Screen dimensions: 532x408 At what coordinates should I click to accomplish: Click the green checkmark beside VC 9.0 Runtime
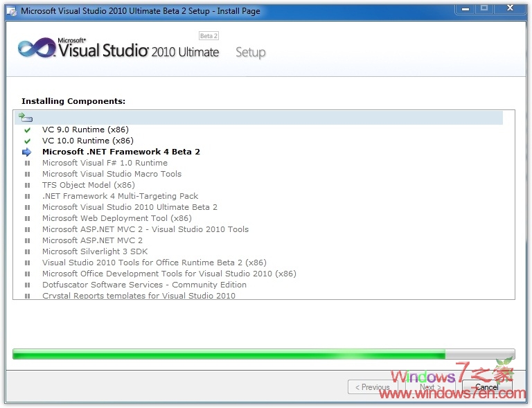coord(28,130)
